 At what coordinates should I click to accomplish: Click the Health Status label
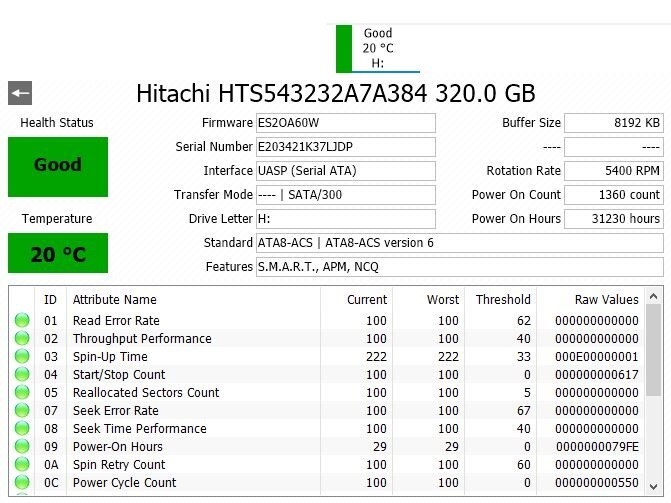(57, 123)
